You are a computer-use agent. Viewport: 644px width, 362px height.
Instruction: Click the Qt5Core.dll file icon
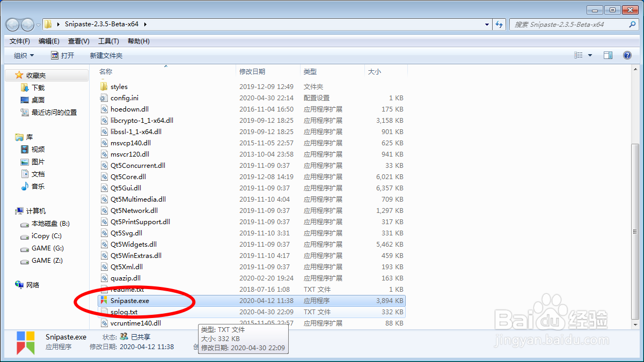105,176
